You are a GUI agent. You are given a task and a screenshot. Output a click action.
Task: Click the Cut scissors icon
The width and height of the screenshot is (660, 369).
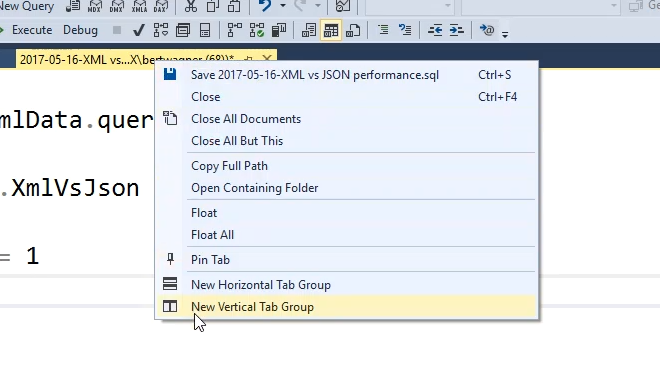click(191, 6)
